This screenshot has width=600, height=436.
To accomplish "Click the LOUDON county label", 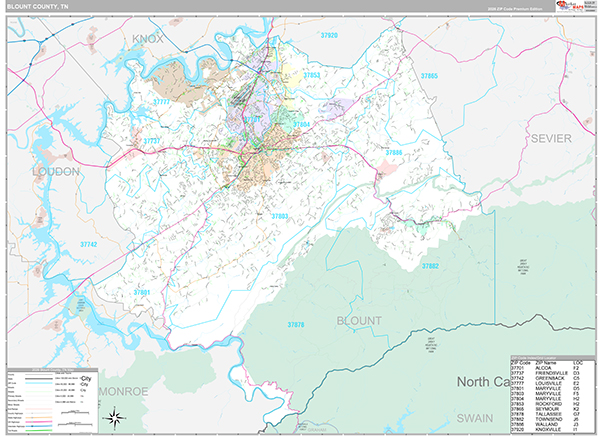I will [56, 171].
